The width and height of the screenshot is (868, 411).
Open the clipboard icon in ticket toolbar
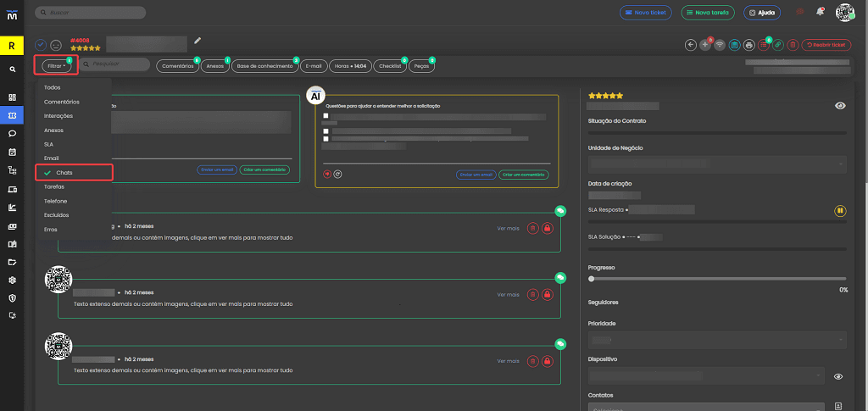pyautogui.click(x=735, y=45)
